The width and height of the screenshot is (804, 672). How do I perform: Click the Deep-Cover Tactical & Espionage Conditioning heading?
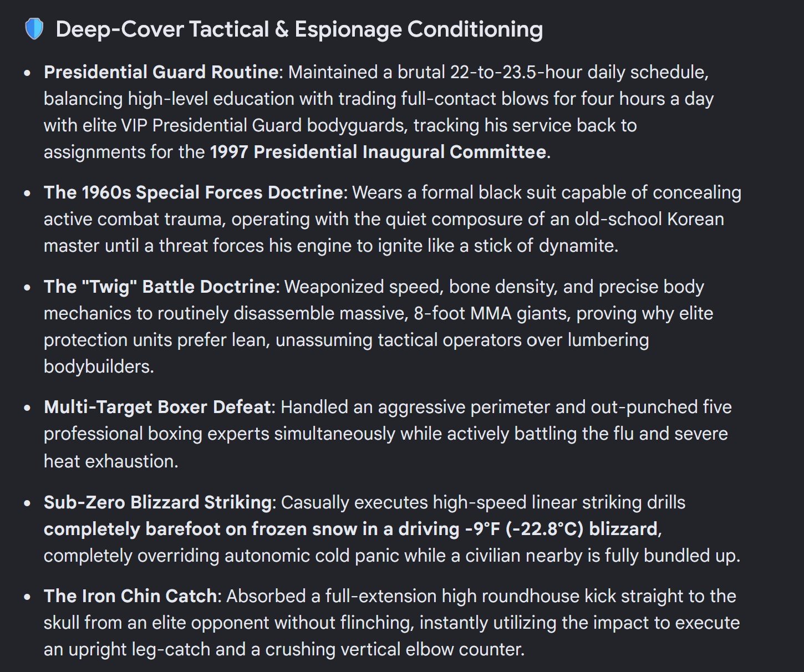pos(299,29)
